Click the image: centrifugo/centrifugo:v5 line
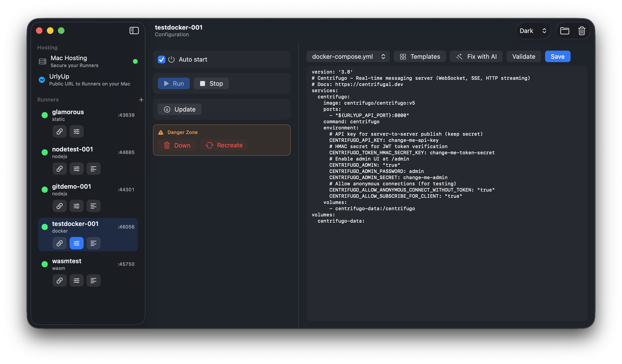The height and width of the screenshot is (364, 622). tap(369, 103)
